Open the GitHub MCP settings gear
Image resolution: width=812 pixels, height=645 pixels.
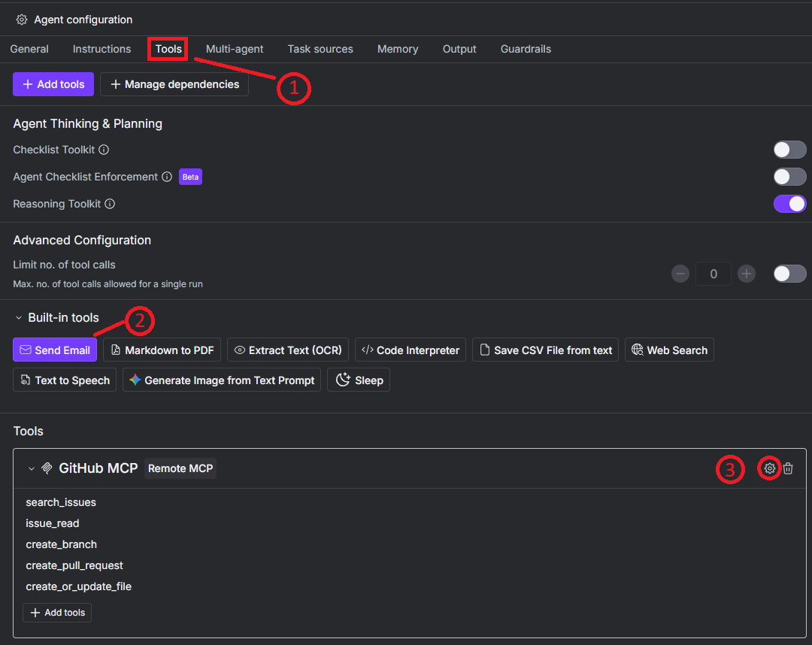[x=769, y=468]
